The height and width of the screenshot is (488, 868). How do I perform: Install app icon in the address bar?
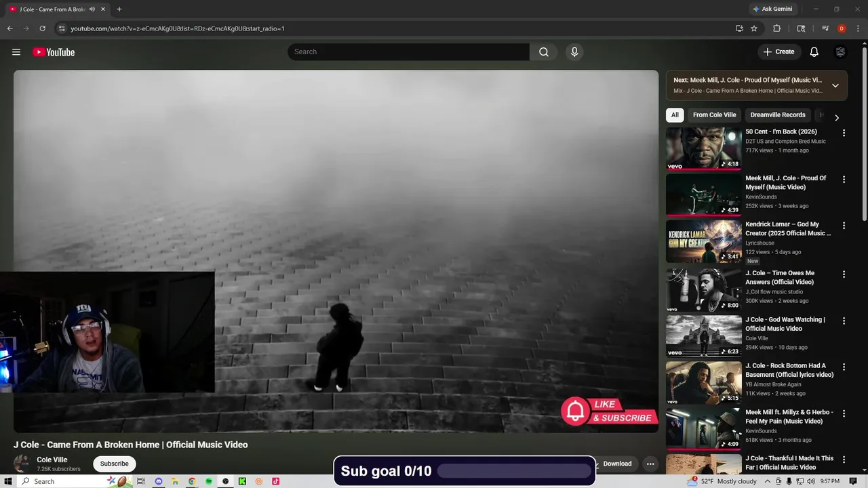click(x=739, y=28)
